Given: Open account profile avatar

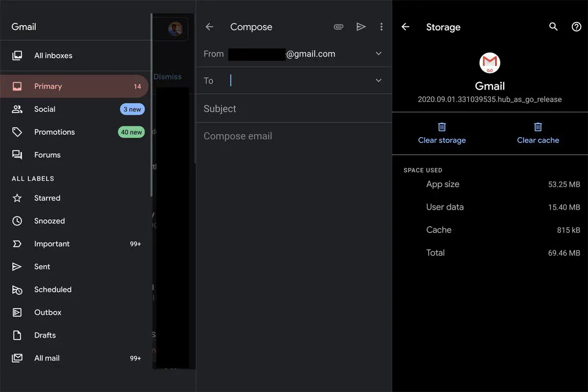Looking at the screenshot, I should pyautogui.click(x=175, y=28).
